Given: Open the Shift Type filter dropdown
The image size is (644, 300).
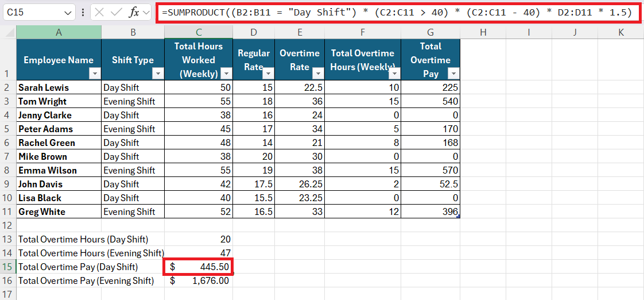Looking at the screenshot, I should pyautogui.click(x=158, y=73).
